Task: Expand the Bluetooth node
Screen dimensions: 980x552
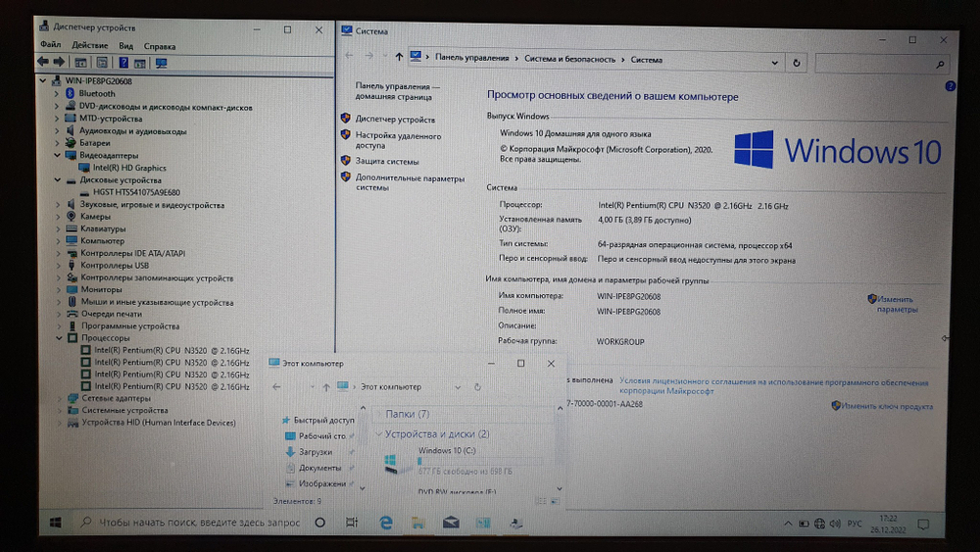Action: pos(57,94)
